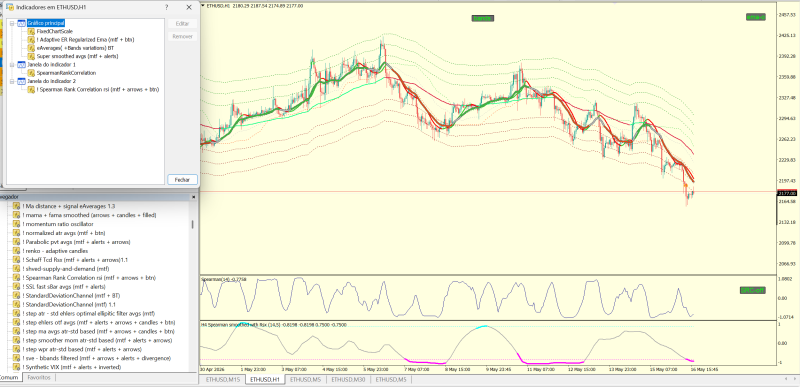Screen dimensions: 800x387
Task: Select step wpr atr-std based
Action: [82, 349]
